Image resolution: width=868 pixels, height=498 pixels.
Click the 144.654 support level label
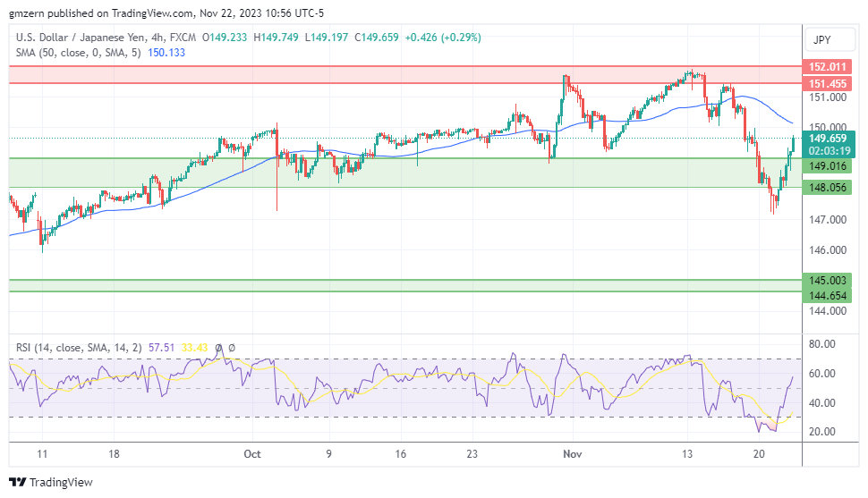[x=827, y=295]
